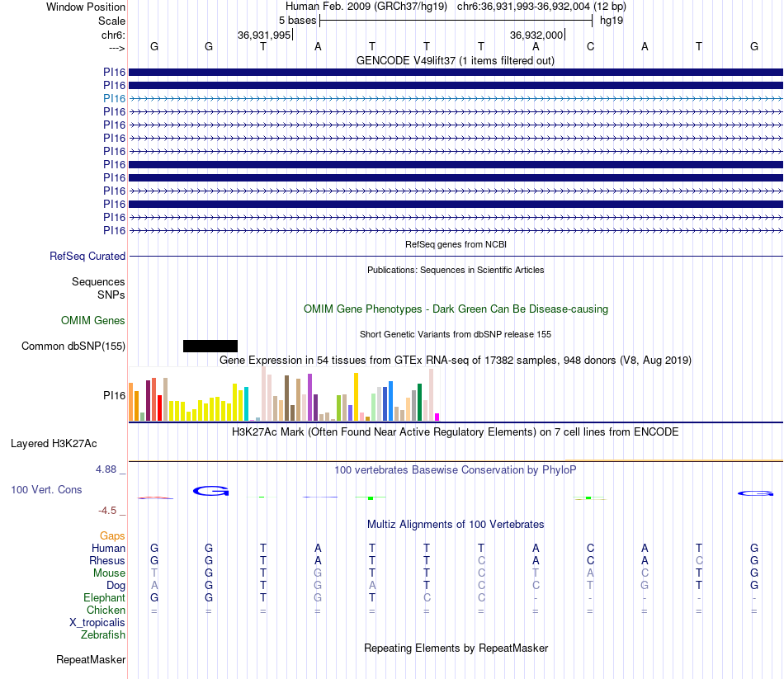
Task: Click the C base in the sequence ruler
Action: (590, 46)
